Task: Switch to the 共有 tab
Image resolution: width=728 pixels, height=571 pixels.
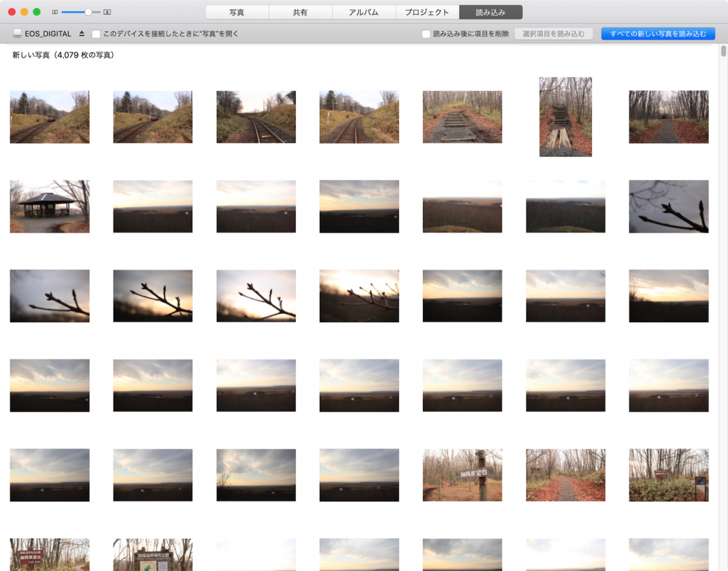Action: tap(300, 12)
